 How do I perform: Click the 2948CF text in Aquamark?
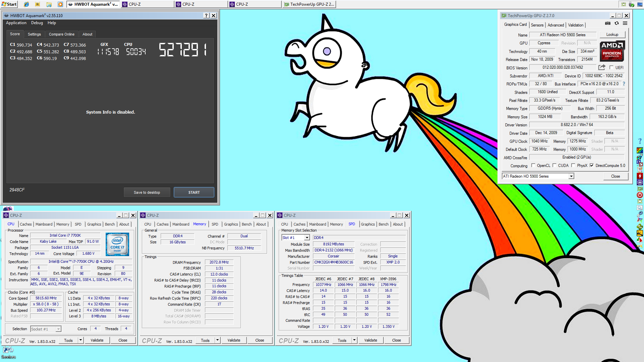pos(17,190)
